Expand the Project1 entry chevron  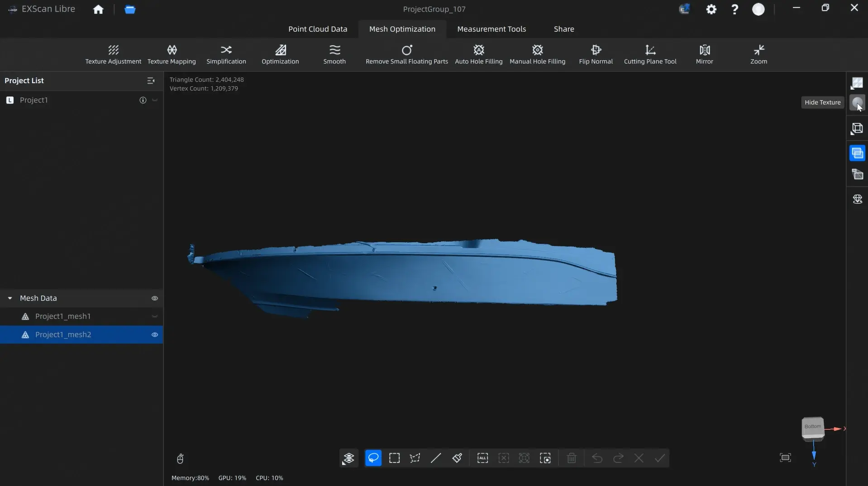[x=155, y=100]
